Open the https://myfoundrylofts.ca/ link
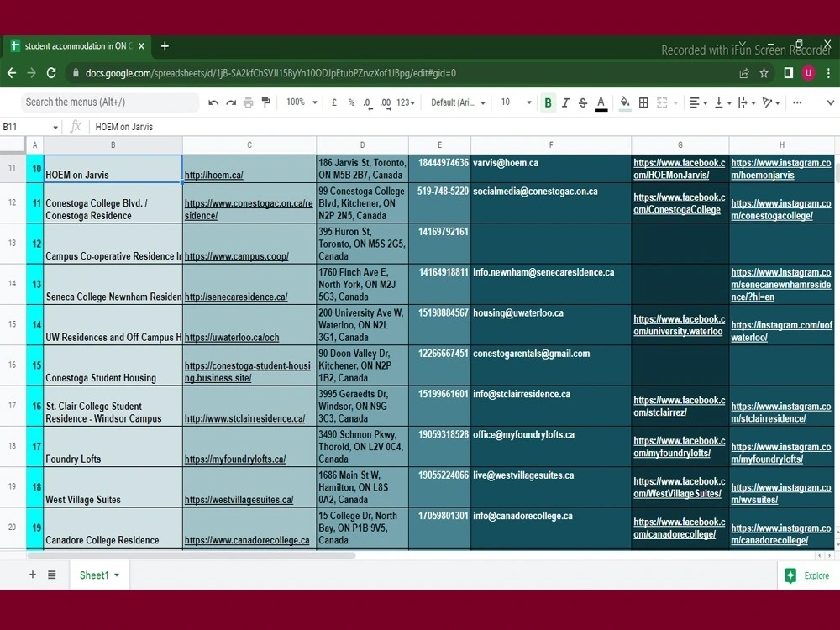The width and height of the screenshot is (840, 630). pos(234,459)
